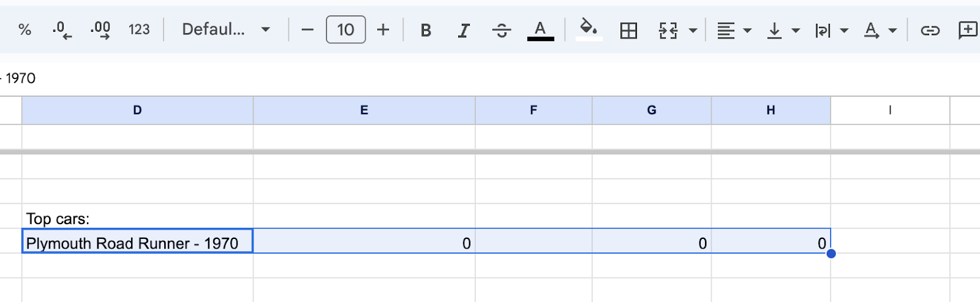Select column I header
980x302 pixels.
coord(890,110)
